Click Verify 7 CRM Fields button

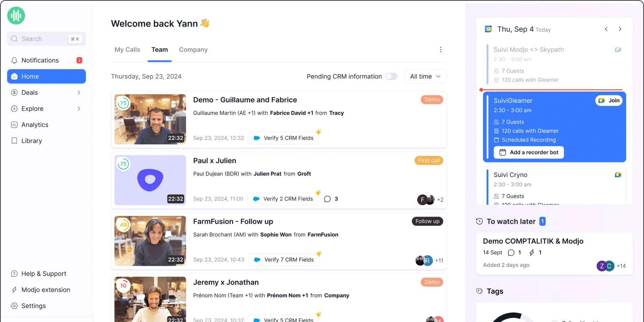click(284, 260)
